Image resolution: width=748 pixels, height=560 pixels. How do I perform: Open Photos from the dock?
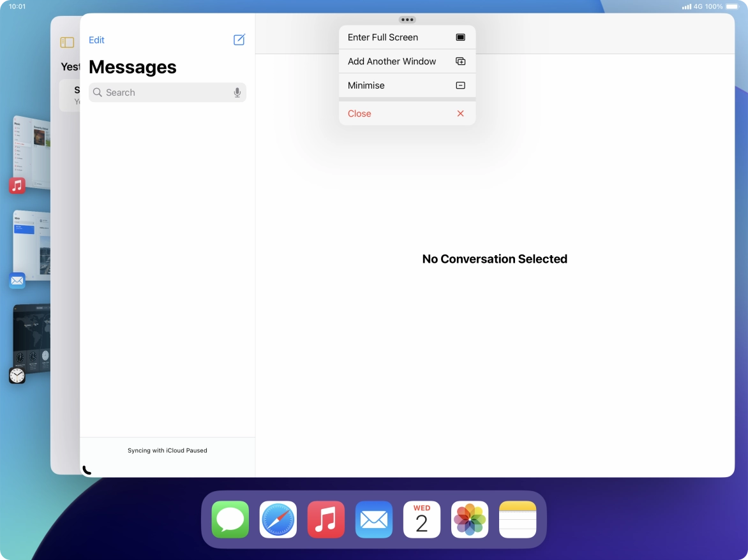pos(470,520)
